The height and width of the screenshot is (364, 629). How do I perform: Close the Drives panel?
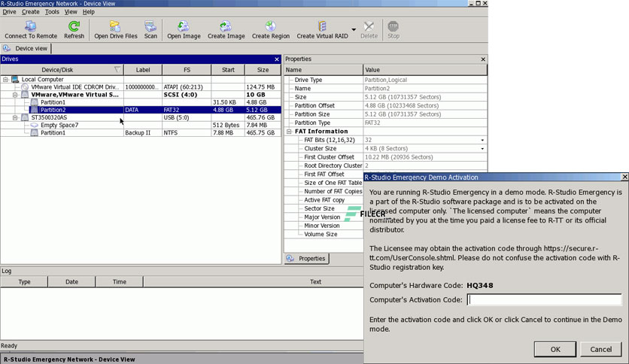(276, 59)
